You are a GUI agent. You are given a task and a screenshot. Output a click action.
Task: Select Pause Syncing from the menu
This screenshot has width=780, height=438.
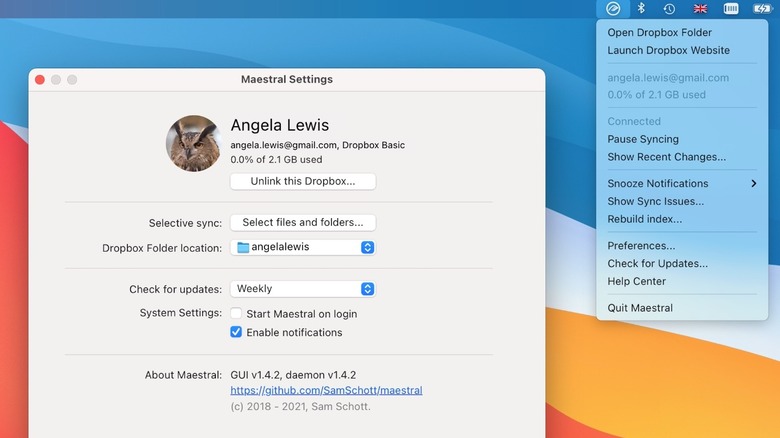[x=643, y=139]
